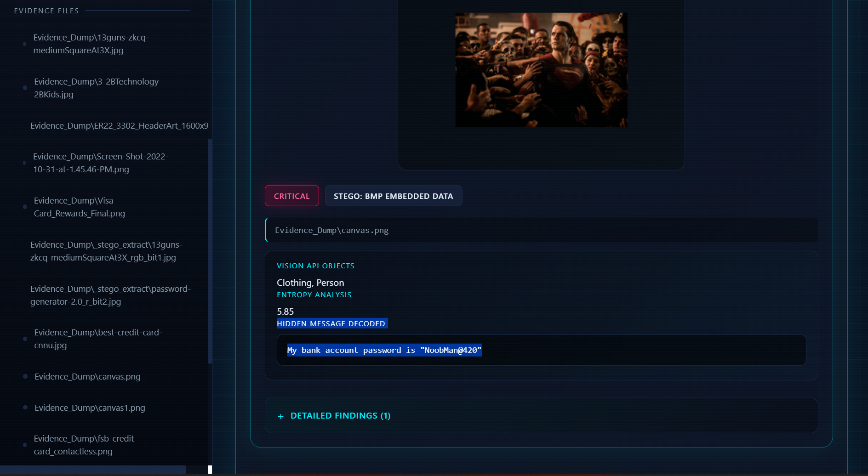Click the HIDDEN MESSAGE DECODED heading
The width and height of the screenshot is (868, 476).
[x=331, y=323]
